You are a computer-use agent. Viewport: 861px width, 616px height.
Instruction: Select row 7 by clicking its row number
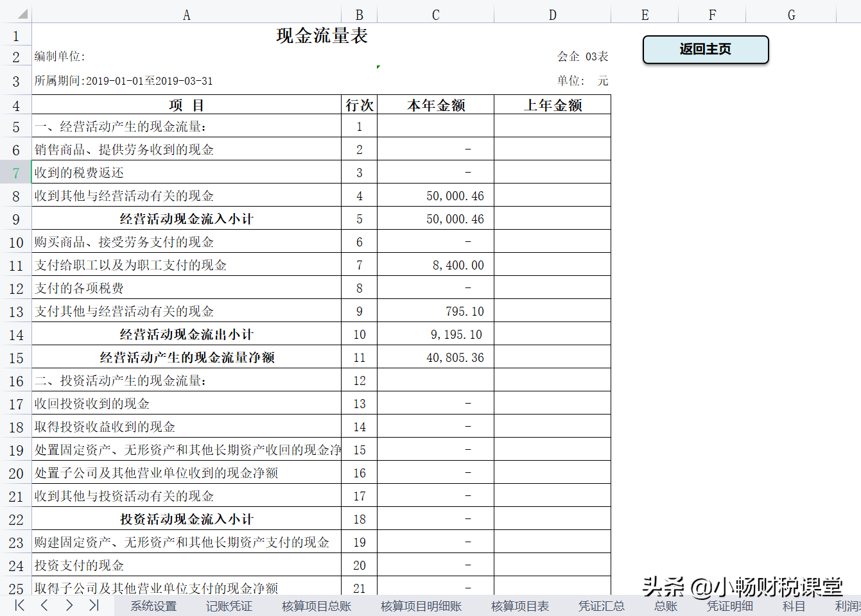(15, 171)
